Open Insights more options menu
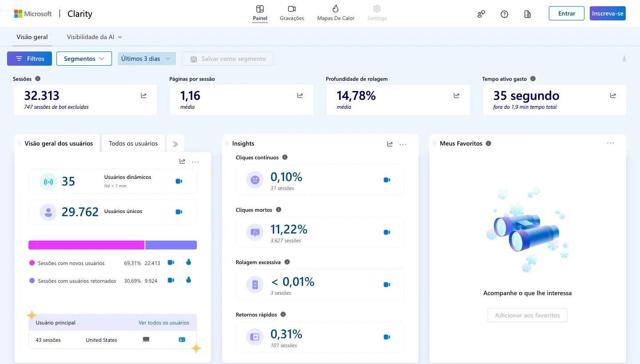The height and width of the screenshot is (364, 640). (403, 144)
